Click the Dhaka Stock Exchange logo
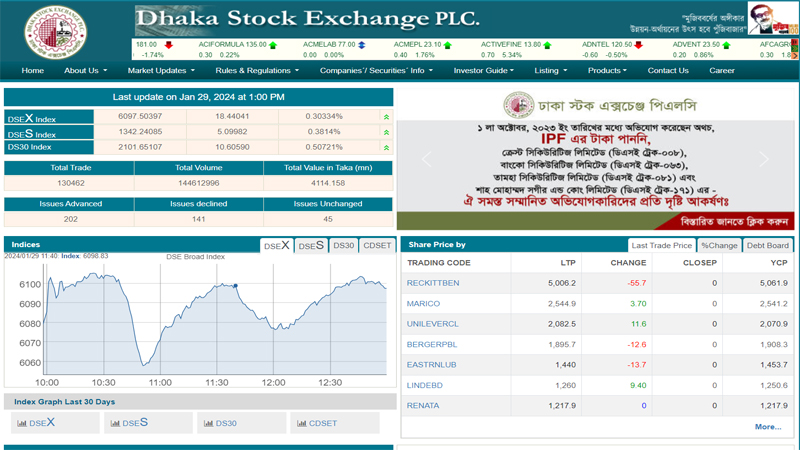 click(x=56, y=31)
